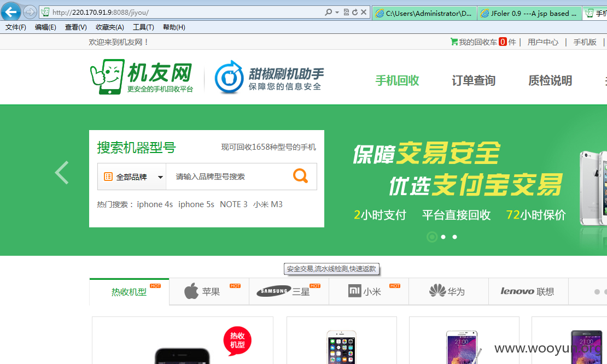Screen dimensions: 607x364
Task: Open the 用户中心 link
Action: tap(542, 42)
